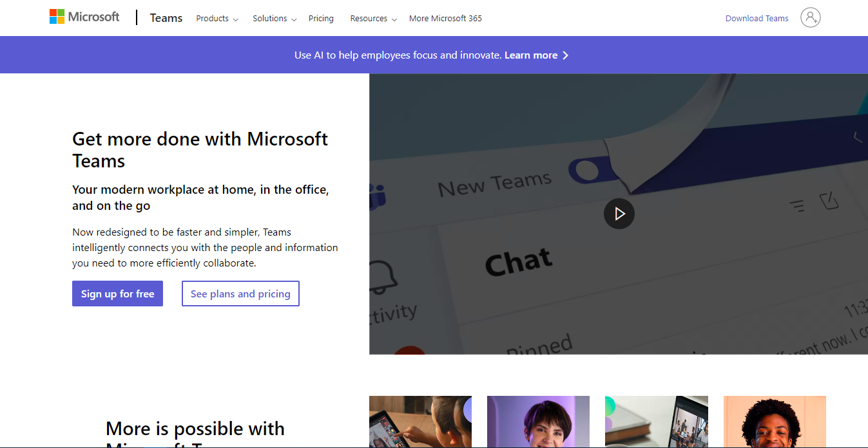The image size is (868, 448).
Task: Expand the Products menu
Action: (x=217, y=19)
